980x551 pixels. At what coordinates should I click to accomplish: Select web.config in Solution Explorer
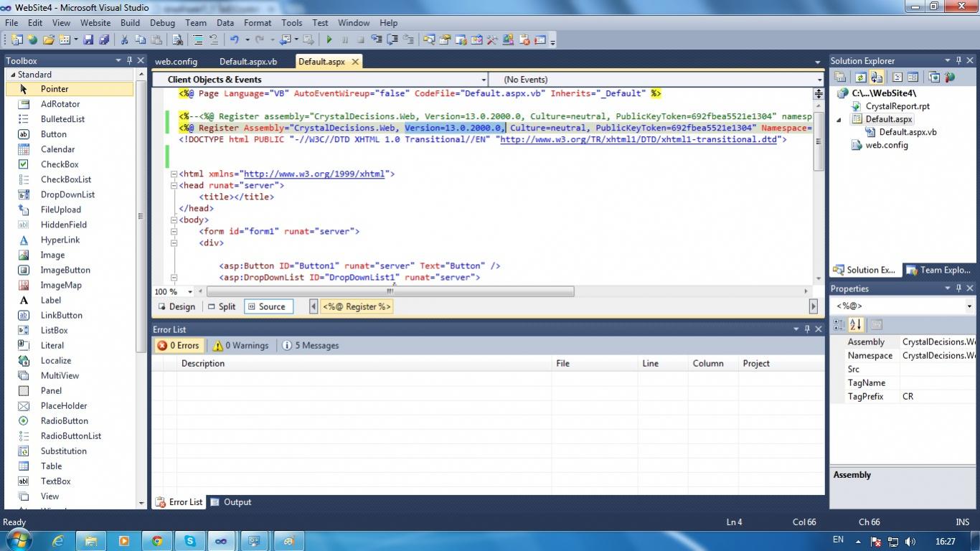click(x=887, y=145)
